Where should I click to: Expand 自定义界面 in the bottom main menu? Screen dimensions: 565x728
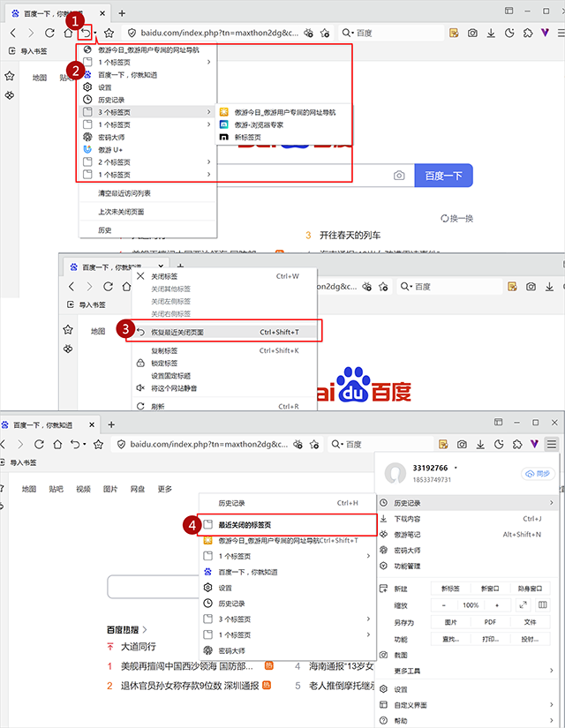[x=467, y=705]
